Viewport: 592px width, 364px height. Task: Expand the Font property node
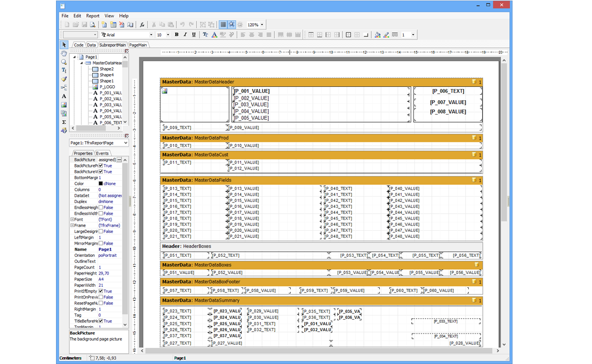(72, 220)
